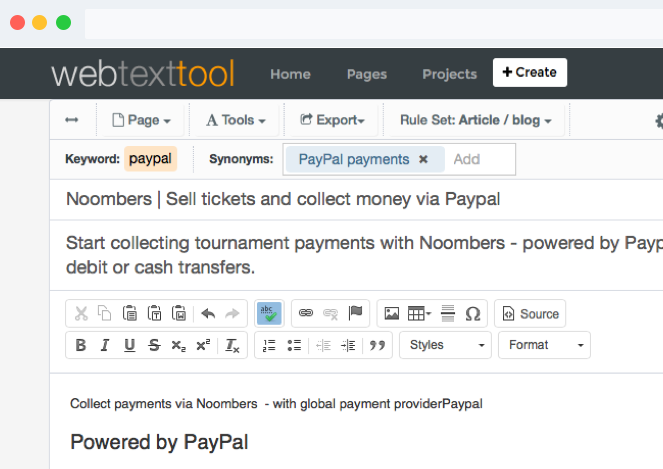This screenshot has height=469, width=663.
Task: Open the Export dropdown menu
Action: [x=332, y=120]
